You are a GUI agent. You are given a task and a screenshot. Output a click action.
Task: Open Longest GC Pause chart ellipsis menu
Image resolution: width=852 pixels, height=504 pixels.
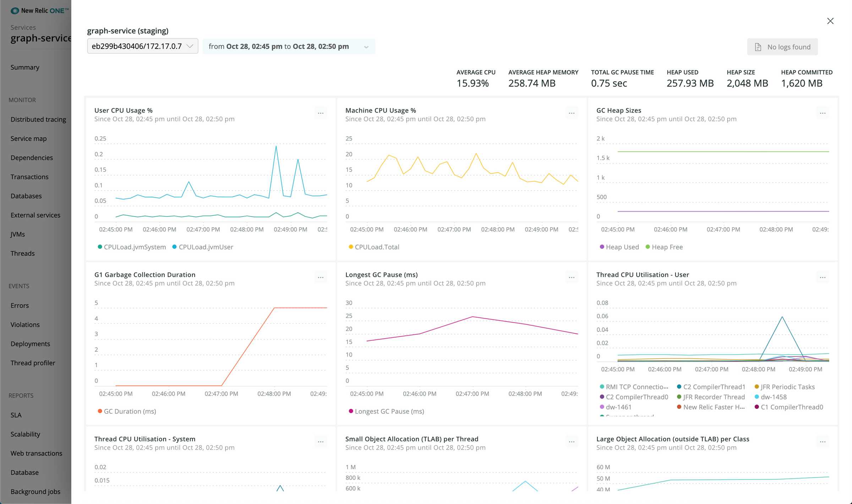pos(572,278)
